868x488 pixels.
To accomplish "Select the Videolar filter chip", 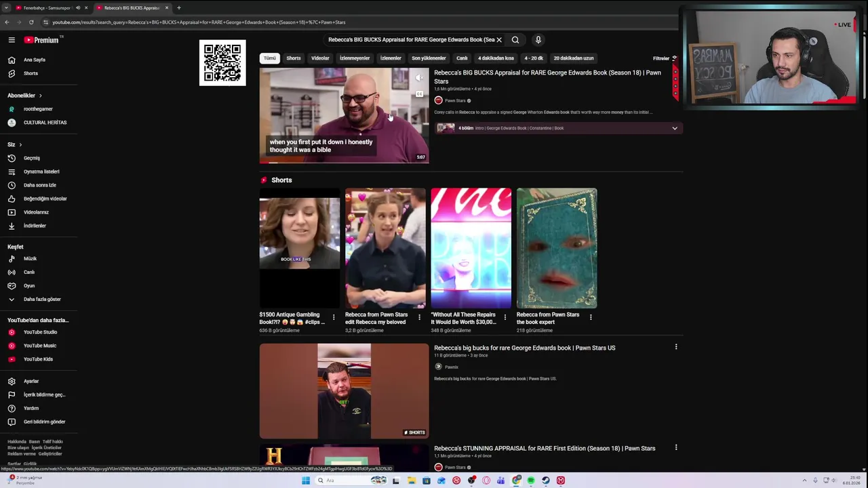I will [320, 58].
